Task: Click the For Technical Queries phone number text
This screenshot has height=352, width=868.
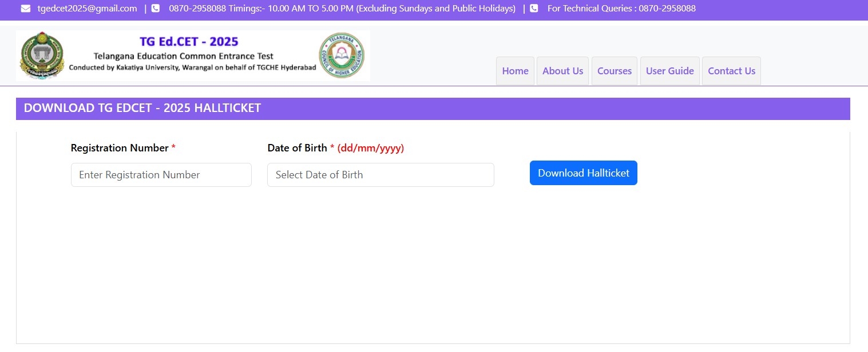Action: (621, 9)
